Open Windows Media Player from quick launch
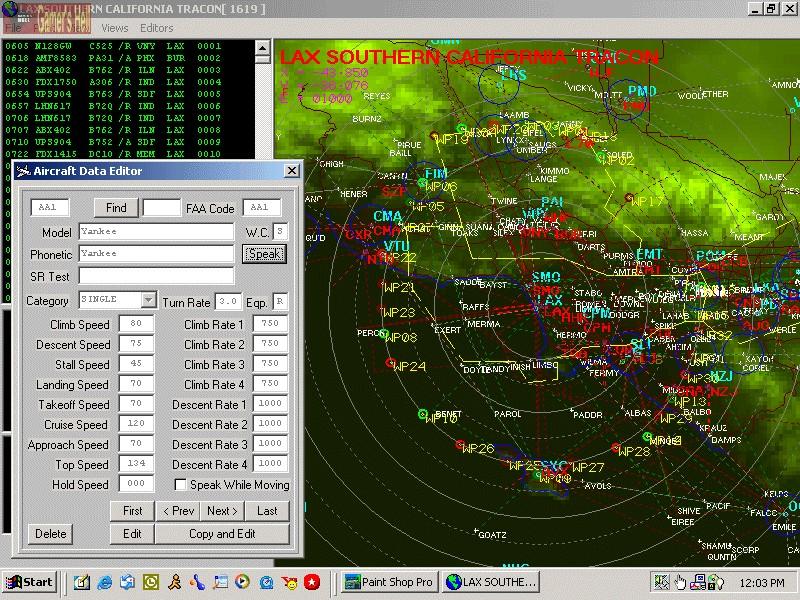The image size is (800, 600). (242, 581)
